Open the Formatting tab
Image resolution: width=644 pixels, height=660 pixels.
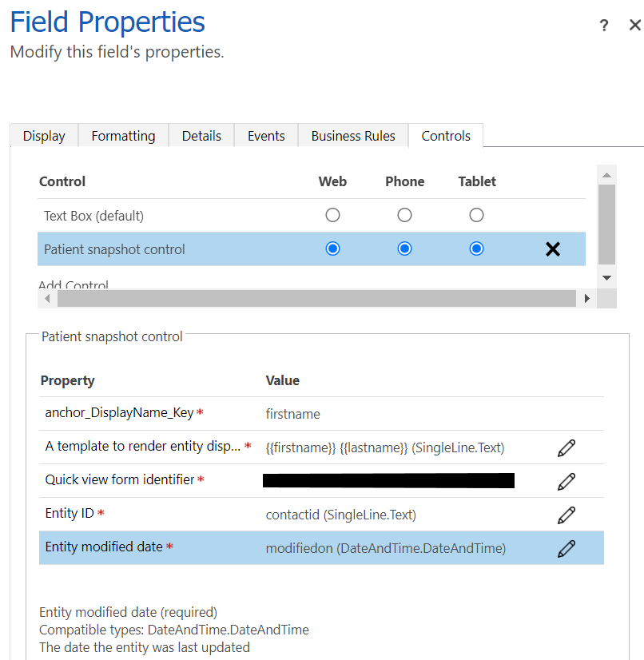123,136
